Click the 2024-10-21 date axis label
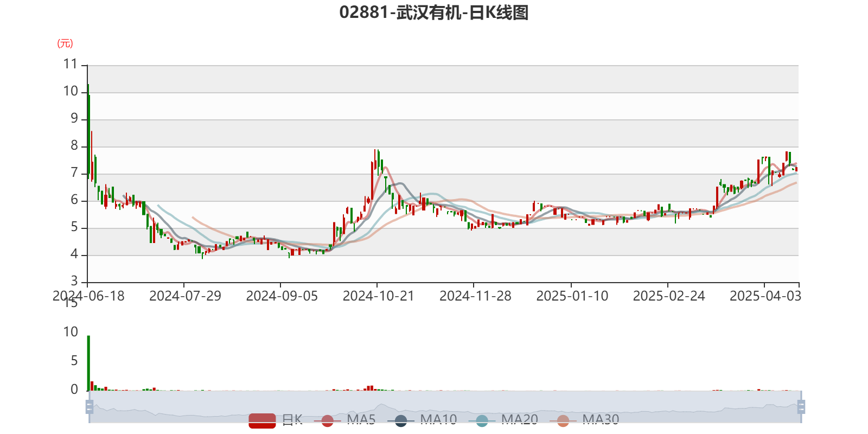The width and height of the screenshot is (868, 434). 378,296
